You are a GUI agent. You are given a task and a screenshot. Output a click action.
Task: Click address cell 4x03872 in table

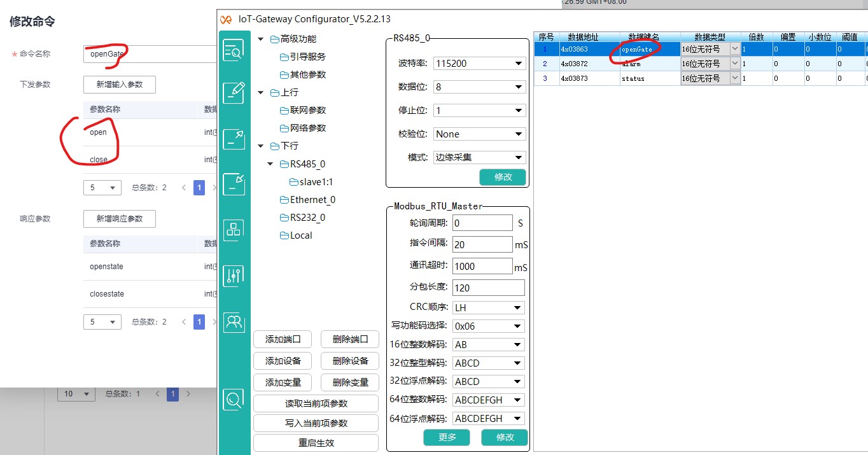click(x=589, y=64)
